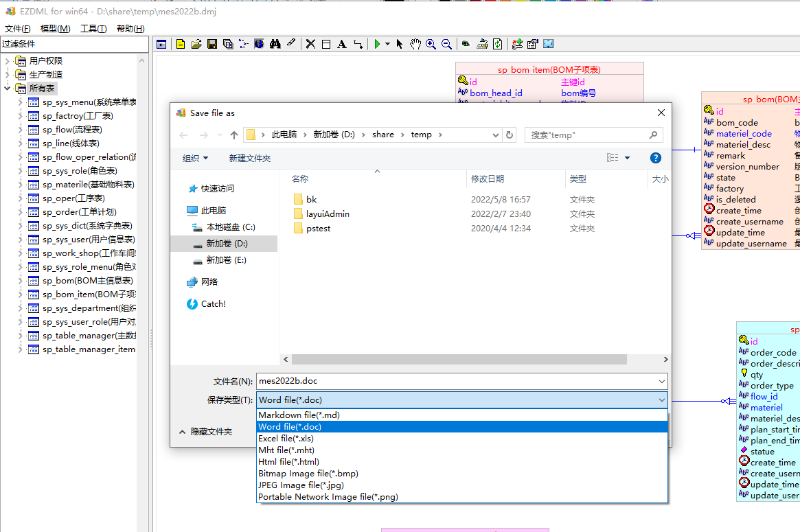Choose Bitmap Image file(*.bmp) type
This screenshot has height=532, width=800.
point(461,474)
